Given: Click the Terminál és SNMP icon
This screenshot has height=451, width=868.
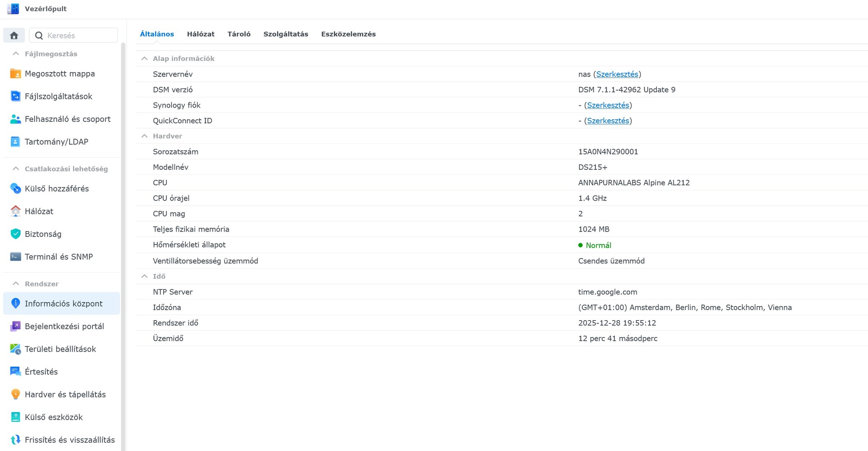Looking at the screenshot, I should (x=16, y=257).
